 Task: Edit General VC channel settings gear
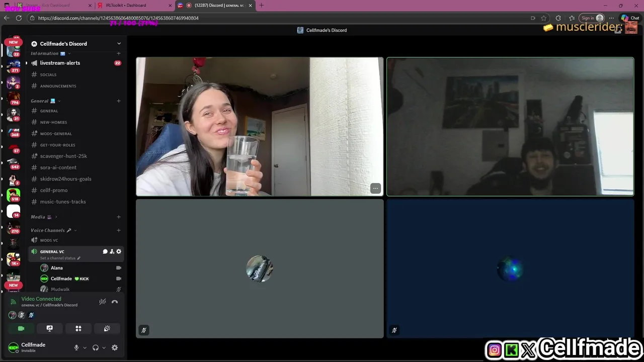click(119, 251)
